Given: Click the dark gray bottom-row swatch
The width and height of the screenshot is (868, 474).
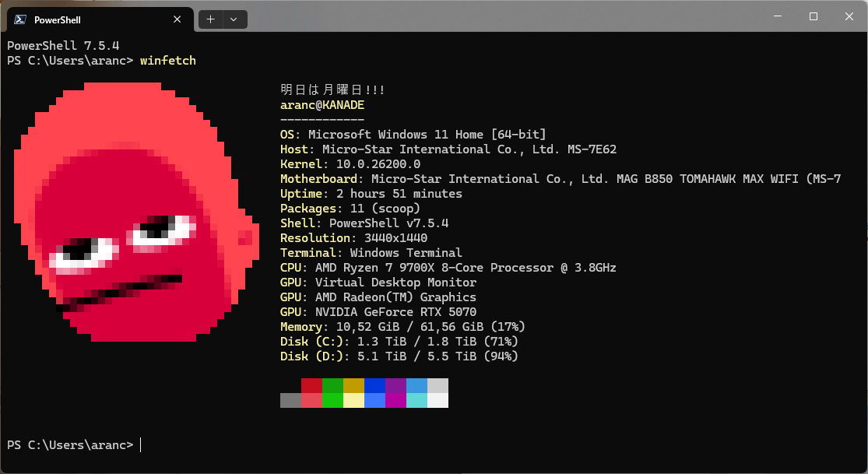Looking at the screenshot, I should (290, 400).
